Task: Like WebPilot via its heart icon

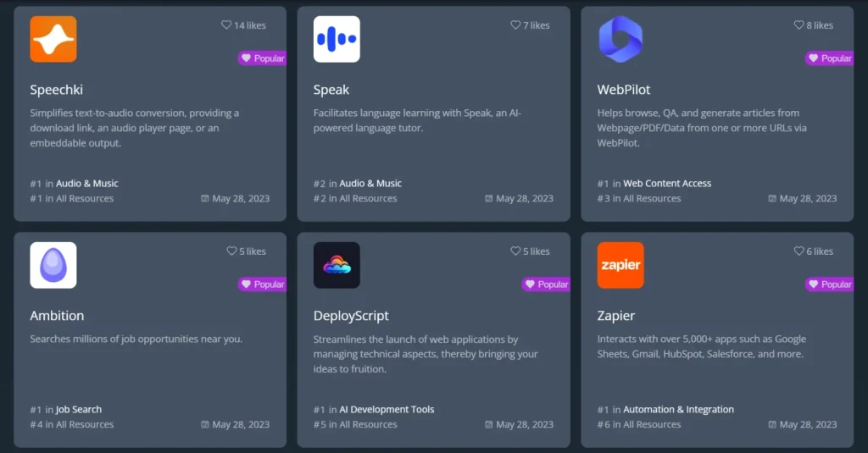Action: click(798, 25)
